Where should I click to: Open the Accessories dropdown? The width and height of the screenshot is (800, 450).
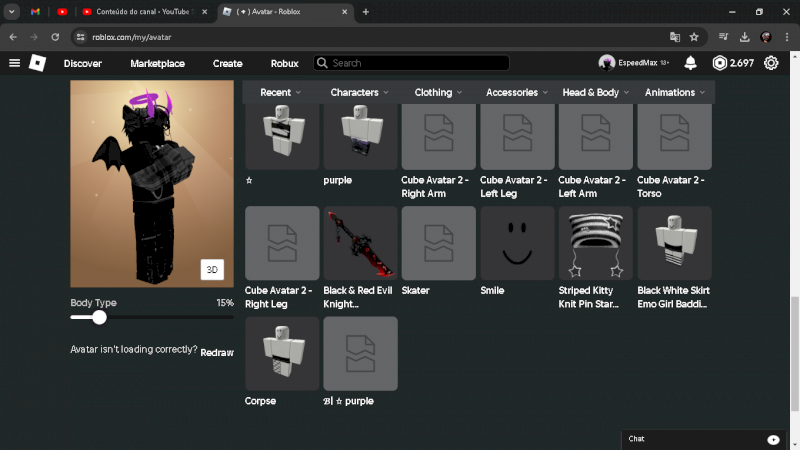(x=517, y=92)
